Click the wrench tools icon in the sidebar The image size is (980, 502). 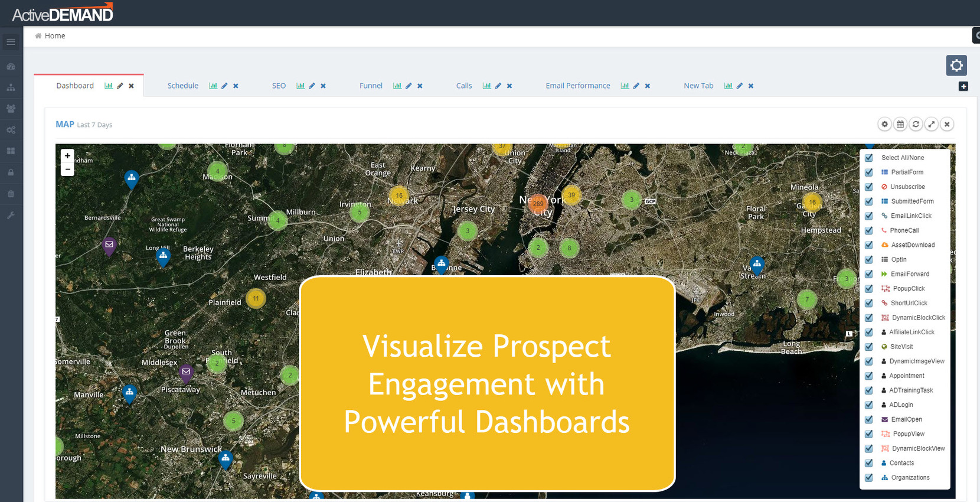(11, 216)
